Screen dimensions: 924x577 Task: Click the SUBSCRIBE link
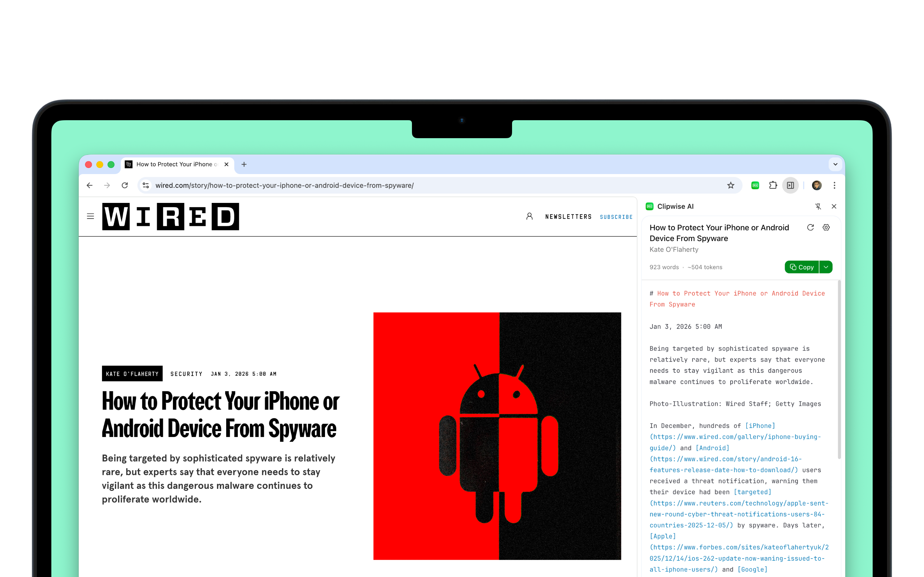tap(616, 217)
